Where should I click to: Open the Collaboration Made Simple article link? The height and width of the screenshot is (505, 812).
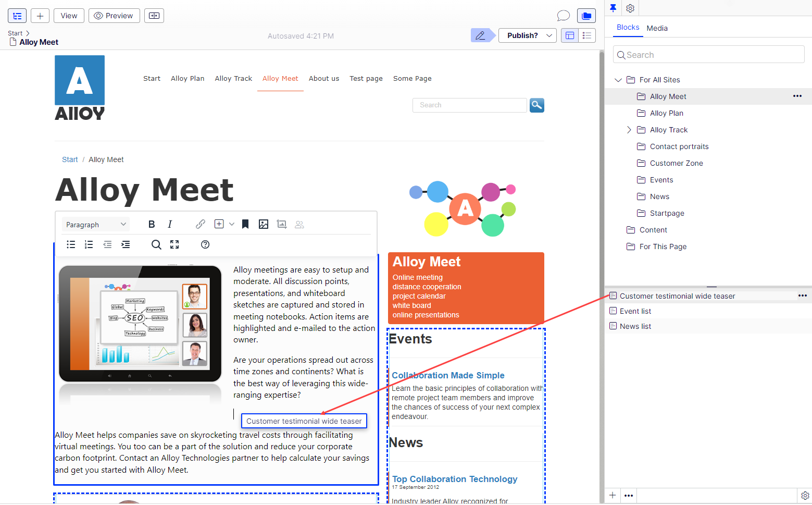pyautogui.click(x=447, y=375)
